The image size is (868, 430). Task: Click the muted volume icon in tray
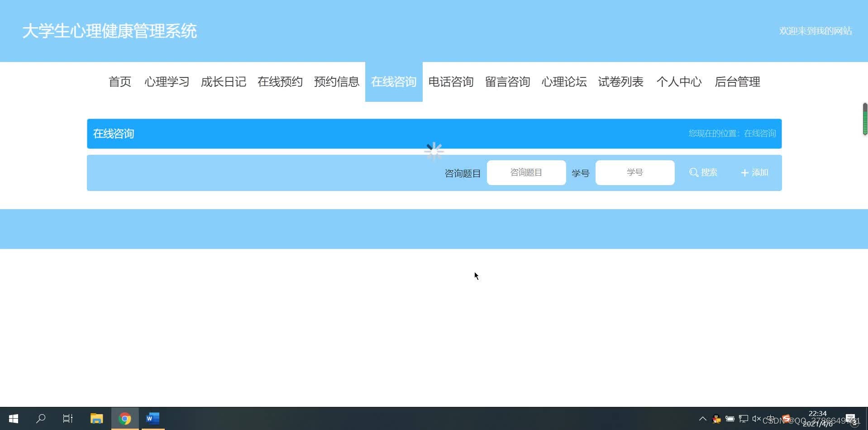coord(756,419)
